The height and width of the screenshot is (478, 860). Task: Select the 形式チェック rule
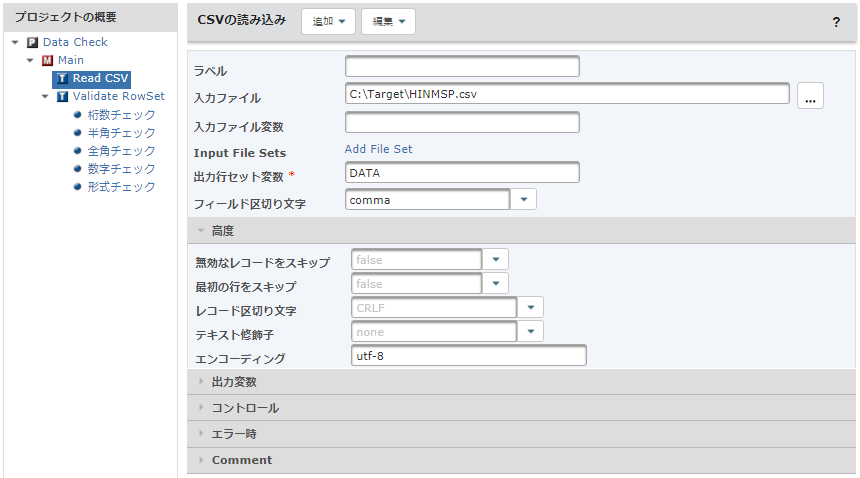pos(121,187)
